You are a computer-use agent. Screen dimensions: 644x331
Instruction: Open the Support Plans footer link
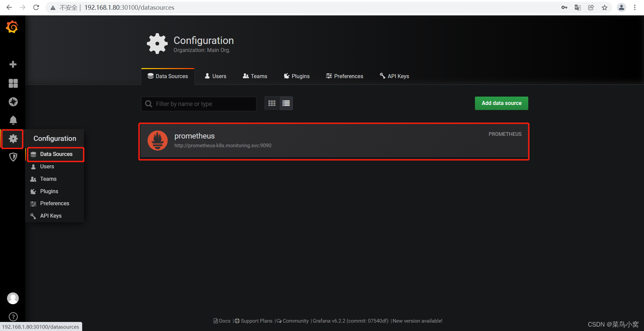coord(254,321)
